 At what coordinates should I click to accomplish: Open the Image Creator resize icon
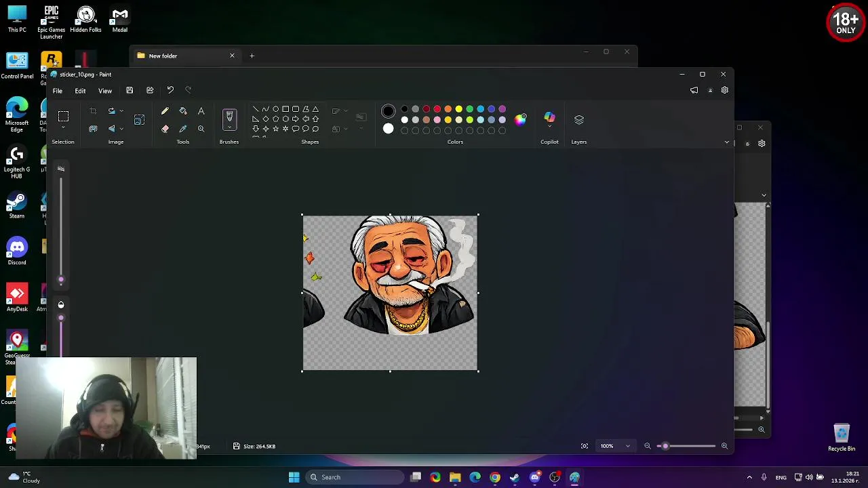click(139, 120)
